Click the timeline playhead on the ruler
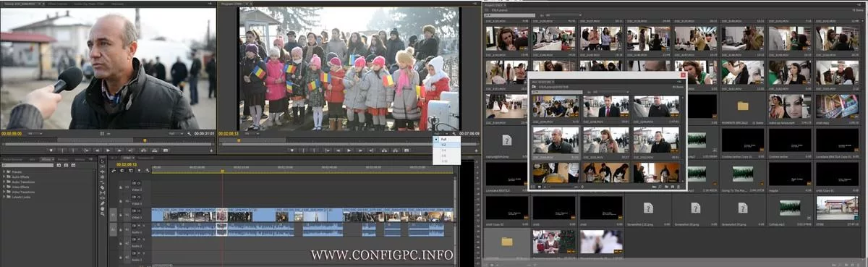This screenshot has height=267, width=868. pyautogui.click(x=222, y=171)
